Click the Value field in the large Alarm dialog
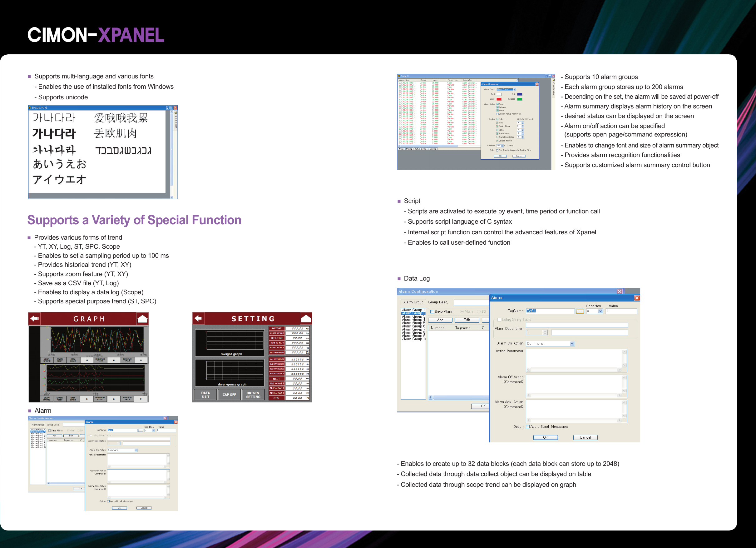Image resolution: width=756 pixels, height=548 pixels. (x=621, y=311)
